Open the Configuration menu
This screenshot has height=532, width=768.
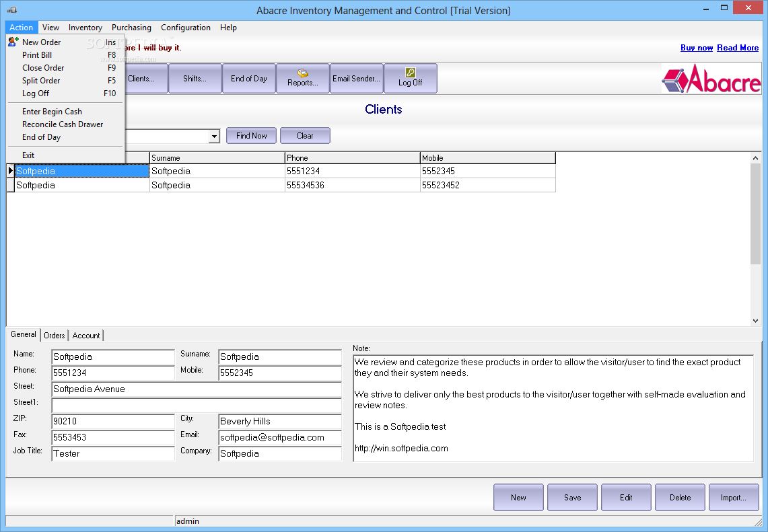click(x=186, y=28)
